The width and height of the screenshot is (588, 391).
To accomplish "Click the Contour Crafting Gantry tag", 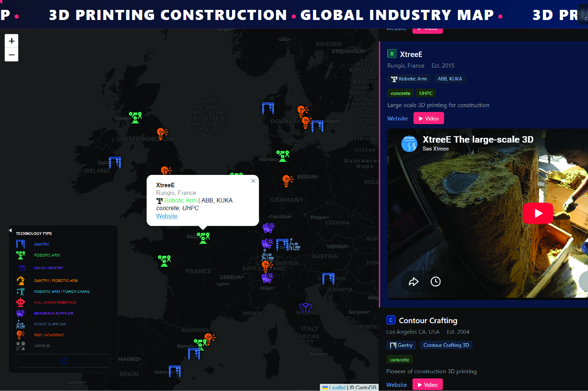I will click(x=401, y=345).
